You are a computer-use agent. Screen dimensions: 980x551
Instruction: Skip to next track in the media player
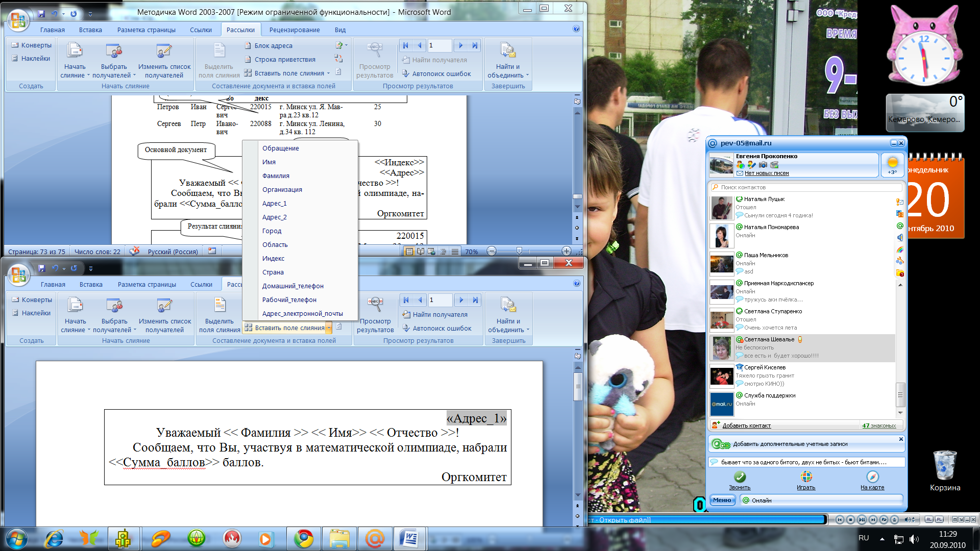click(x=873, y=519)
